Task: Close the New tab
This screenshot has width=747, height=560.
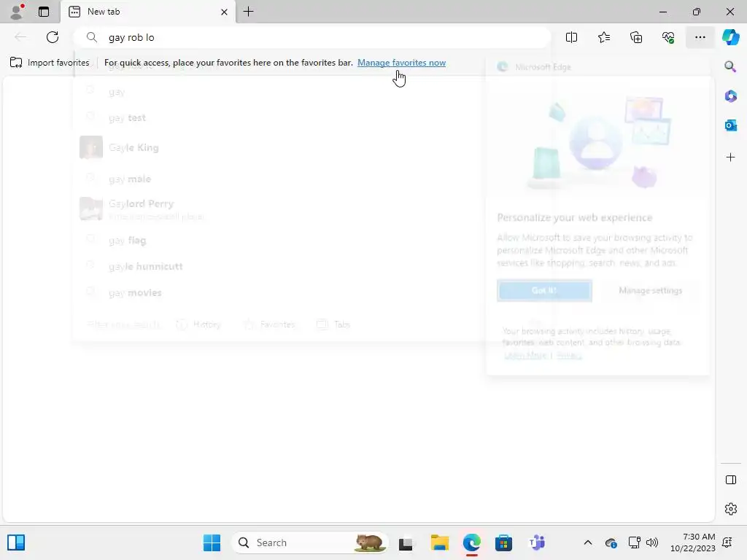Action: pyautogui.click(x=224, y=12)
